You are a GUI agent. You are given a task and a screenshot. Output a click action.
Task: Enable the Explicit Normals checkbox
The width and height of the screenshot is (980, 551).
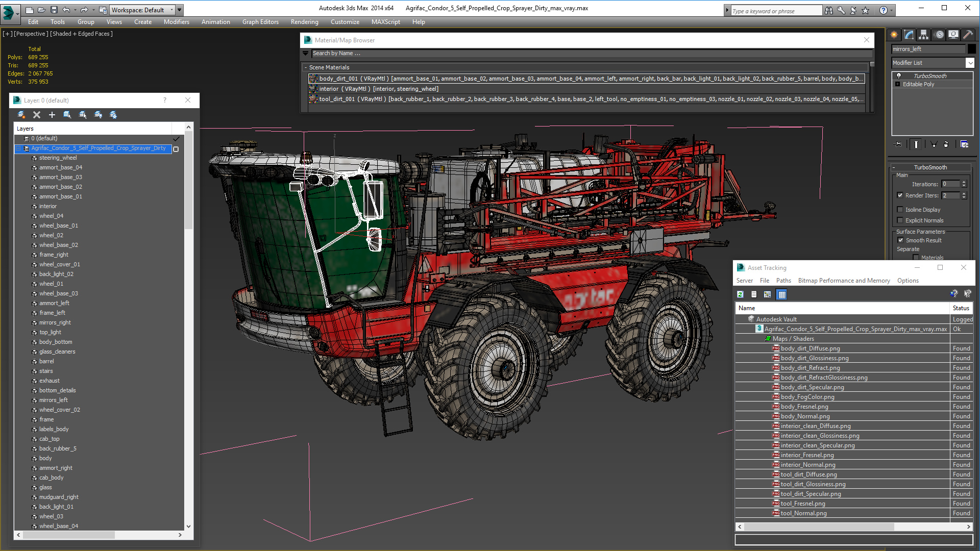[x=900, y=220]
